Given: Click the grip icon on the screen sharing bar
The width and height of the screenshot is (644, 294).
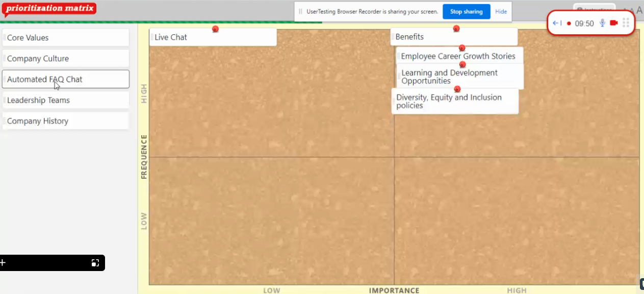Looking at the screenshot, I should click(x=300, y=11).
